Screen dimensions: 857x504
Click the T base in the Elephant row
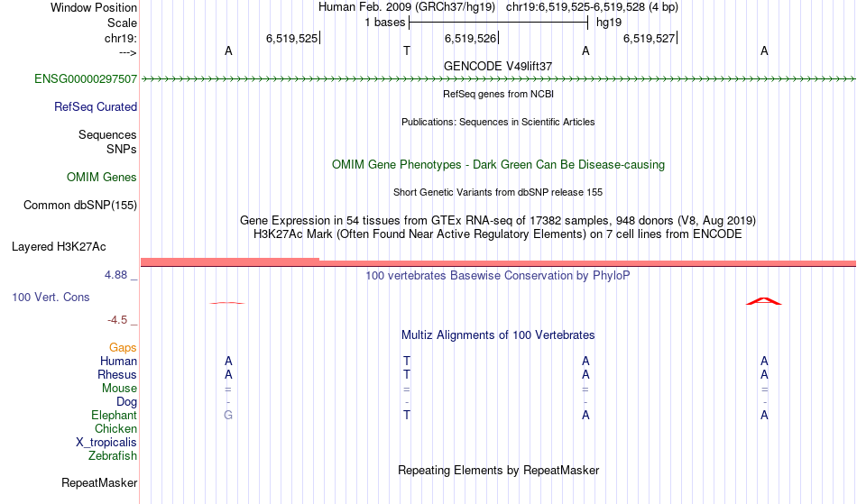tap(407, 416)
